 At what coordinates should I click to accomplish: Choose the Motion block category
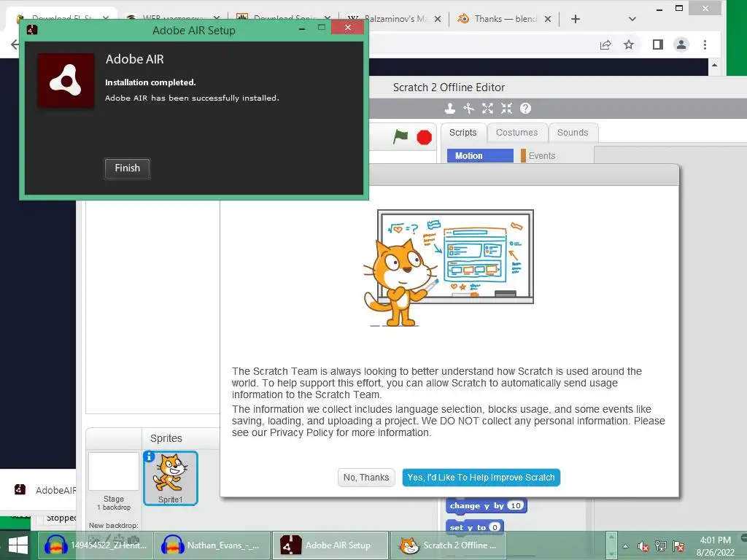[x=480, y=156]
